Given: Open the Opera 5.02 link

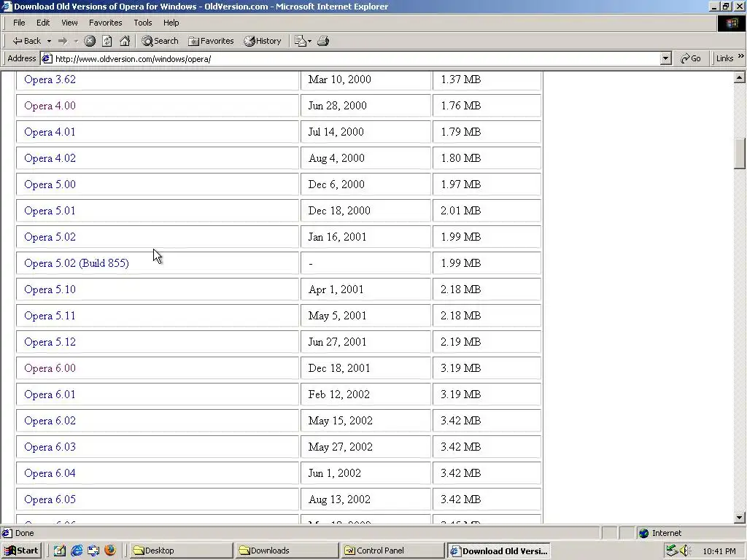Looking at the screenshot, I should (x=50, y=237).
